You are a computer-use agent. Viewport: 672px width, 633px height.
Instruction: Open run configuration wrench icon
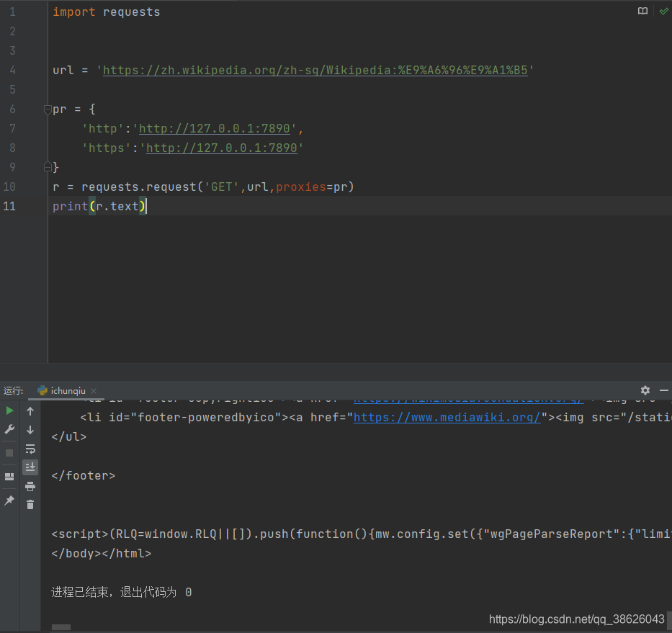(x=9, y=429)
